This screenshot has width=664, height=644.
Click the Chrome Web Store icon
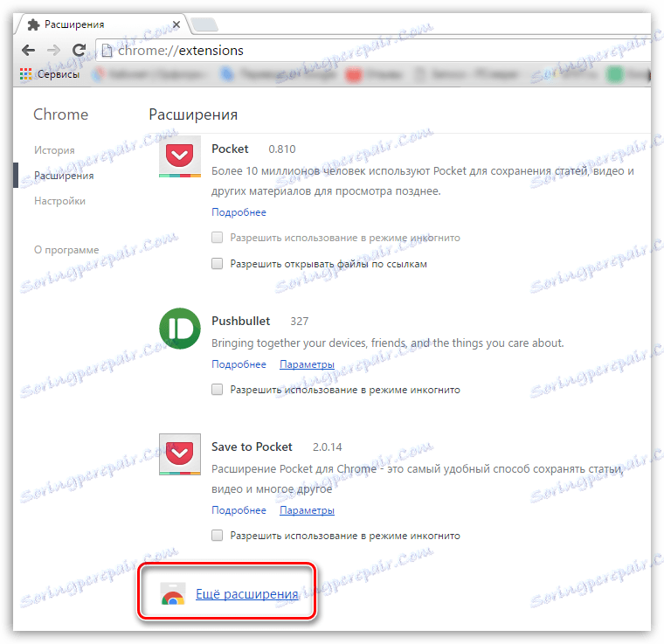pyautogui.click(x=173, y=594)
